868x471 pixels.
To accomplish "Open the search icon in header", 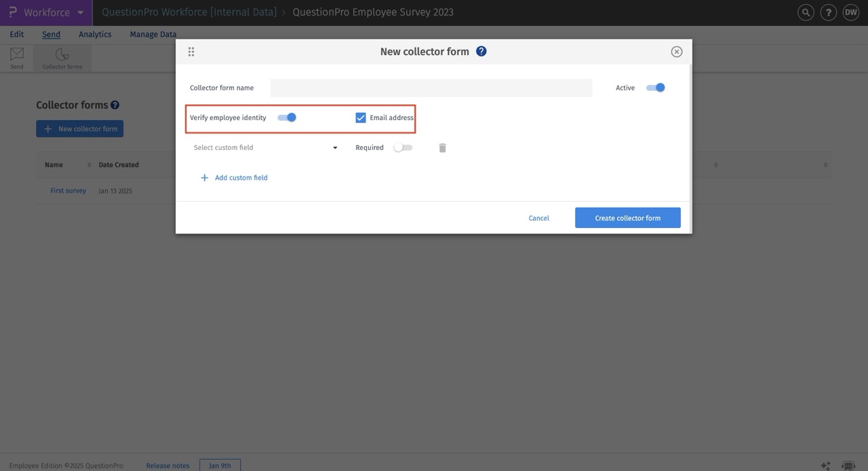I will pyautogui.click(x=806, y=12).
